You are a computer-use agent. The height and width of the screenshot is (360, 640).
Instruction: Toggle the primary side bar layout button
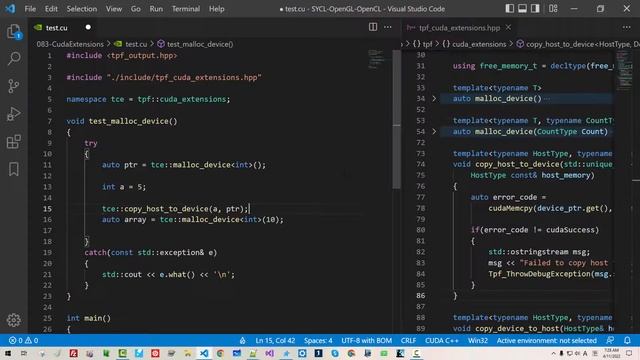(x=509, y=9)
